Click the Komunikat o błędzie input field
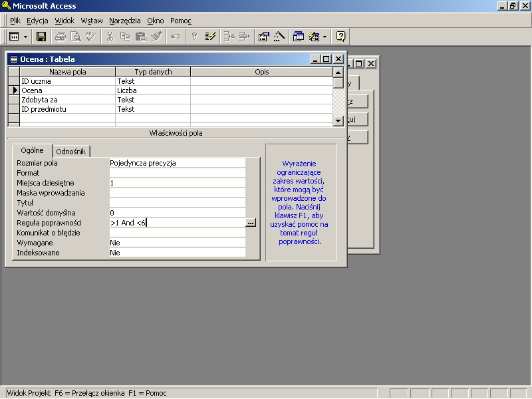 177,233
